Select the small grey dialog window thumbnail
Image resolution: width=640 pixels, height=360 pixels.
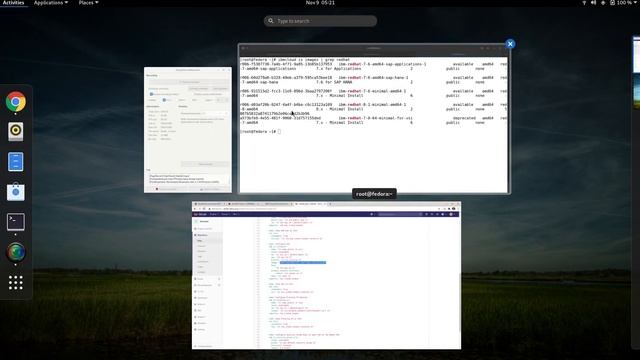coord(188,130)
